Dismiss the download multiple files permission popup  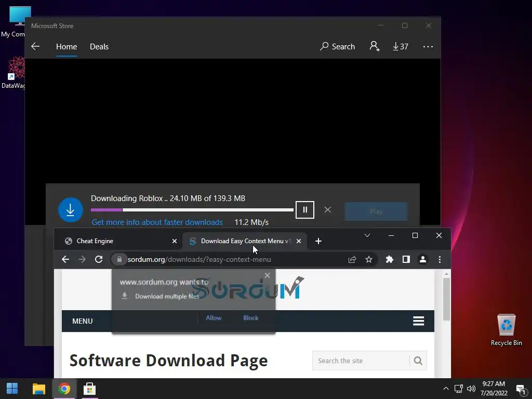[268, 275]
